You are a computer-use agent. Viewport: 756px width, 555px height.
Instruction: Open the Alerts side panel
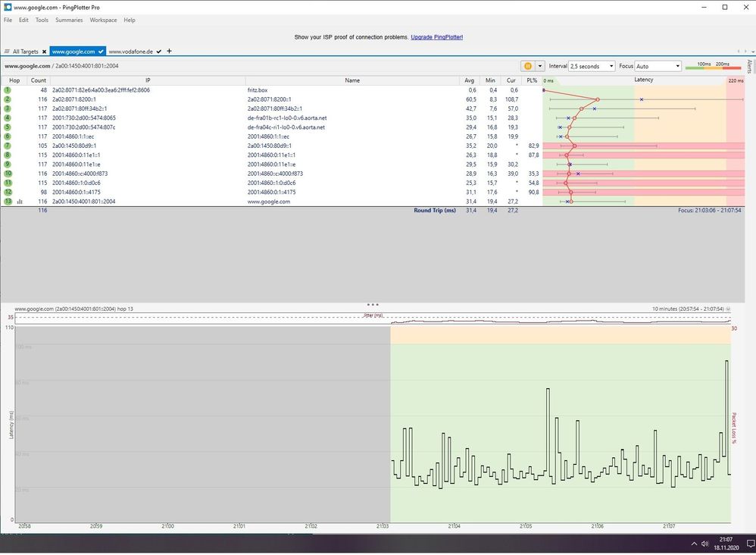(749, 67)
